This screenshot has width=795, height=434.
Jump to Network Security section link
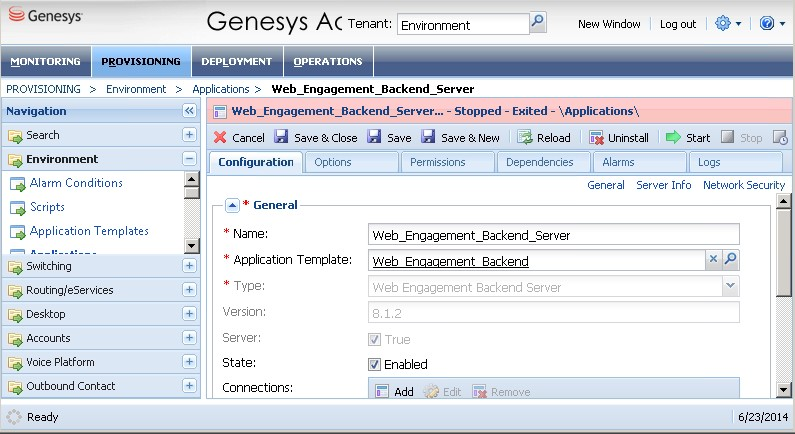(x=744, y=185)
